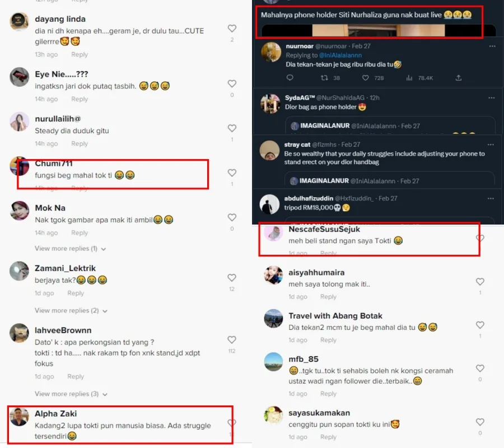Click the retweet icon on nuurnoar's tweet
Screen dimensions: 504x448
324,78
